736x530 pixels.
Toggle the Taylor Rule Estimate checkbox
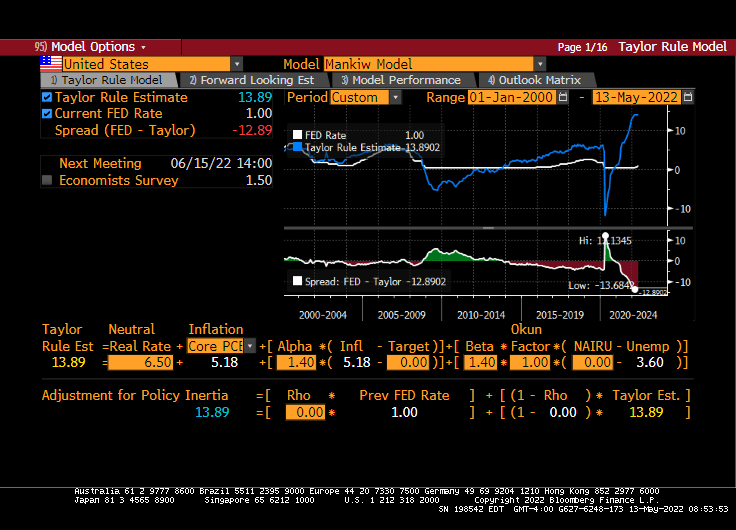[47, 98]
